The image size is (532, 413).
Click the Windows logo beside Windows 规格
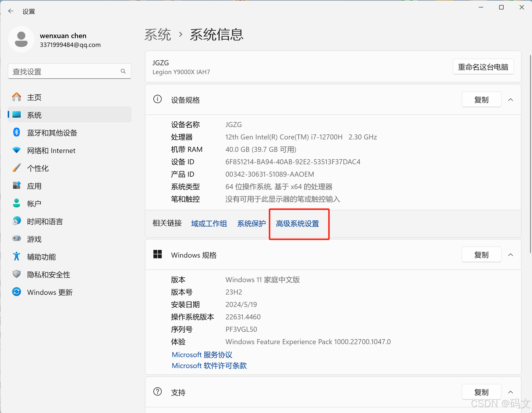point(158,254)
